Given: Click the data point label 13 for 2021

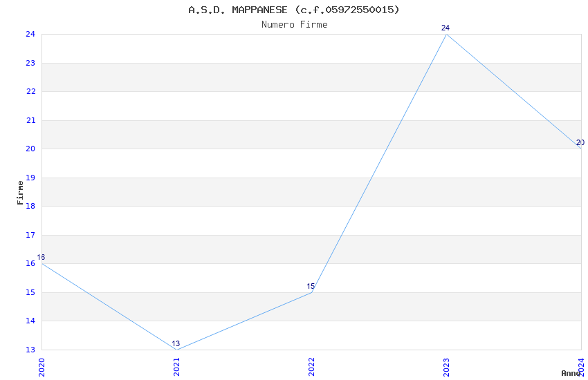Looking at the screenshot, I should pos(176,343).
